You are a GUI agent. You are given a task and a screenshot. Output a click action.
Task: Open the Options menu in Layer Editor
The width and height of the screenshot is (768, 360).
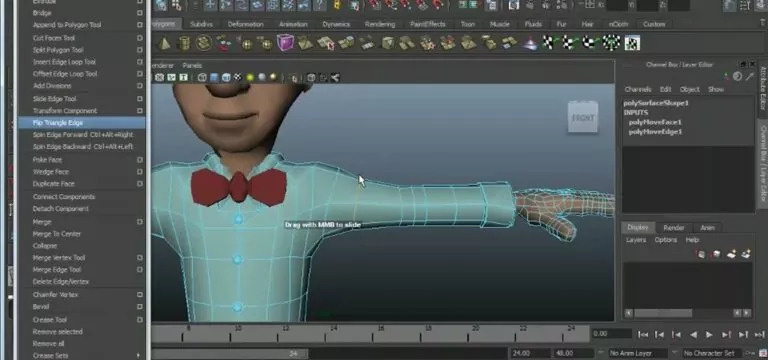(x=666, y=240)
